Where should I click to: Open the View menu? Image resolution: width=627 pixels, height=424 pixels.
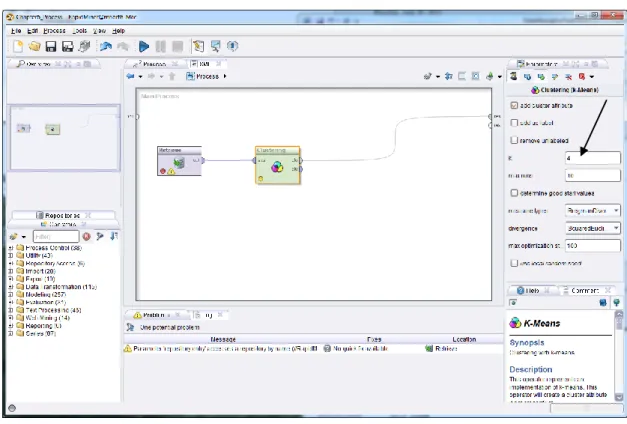[99, 31]
